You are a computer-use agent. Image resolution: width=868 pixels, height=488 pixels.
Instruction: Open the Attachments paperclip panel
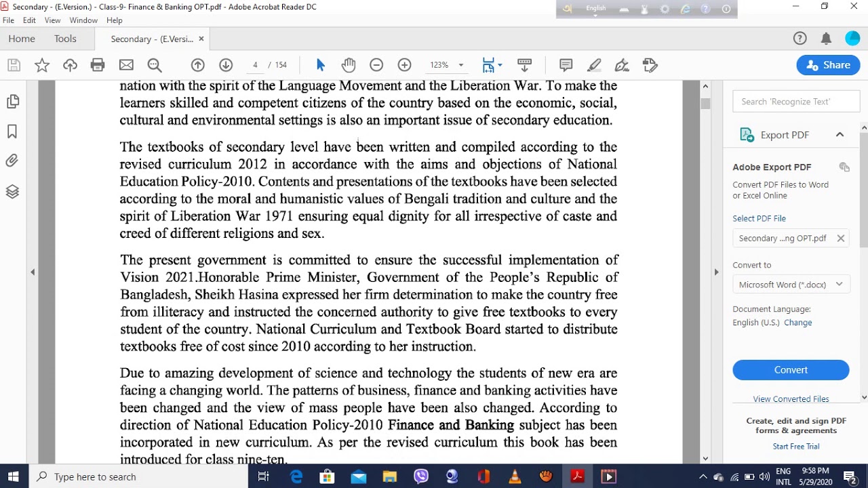click(x=12, y=161)
